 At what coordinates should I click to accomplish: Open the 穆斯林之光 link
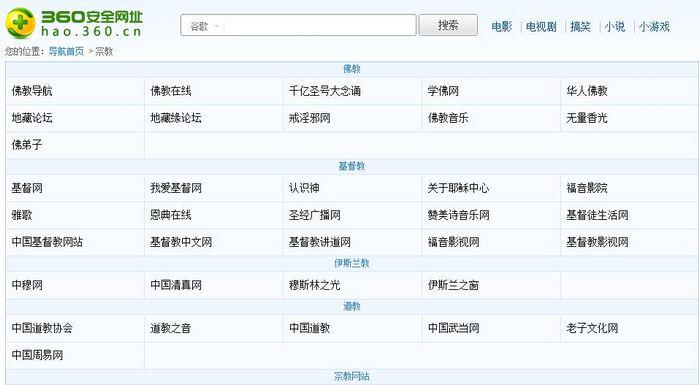tap(314, 285)
